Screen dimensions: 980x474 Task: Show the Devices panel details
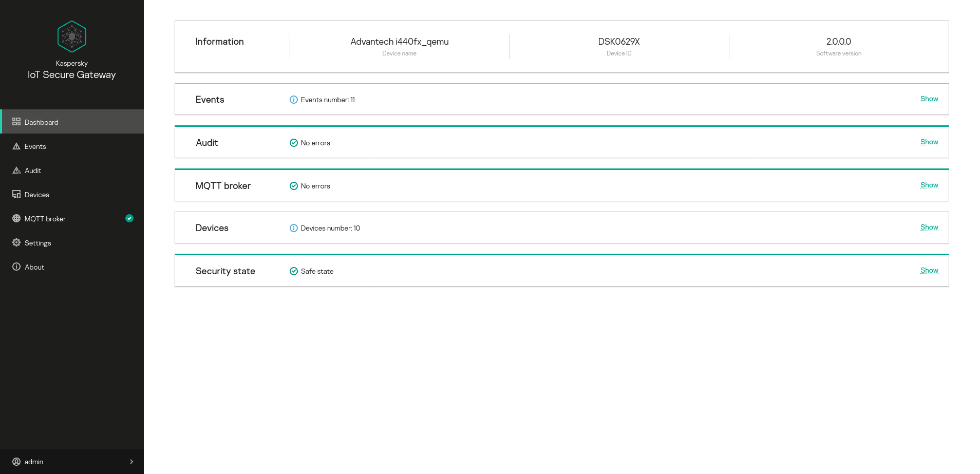coord(929,227)
